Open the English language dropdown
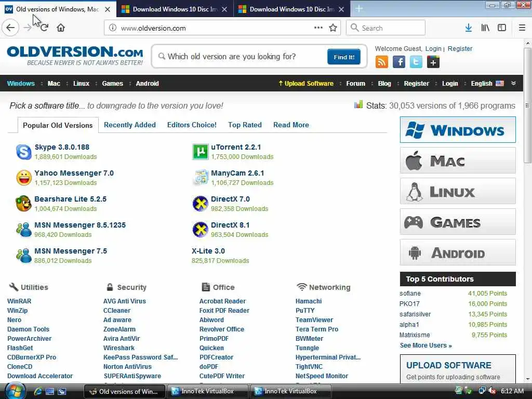This screenshot has width=532, height=399. [487, 84]
